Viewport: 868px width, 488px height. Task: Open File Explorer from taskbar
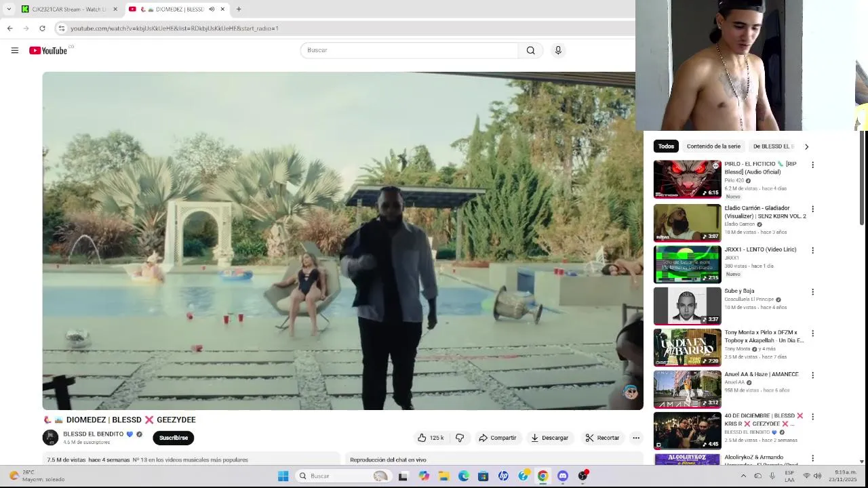(x=443, y=476)
